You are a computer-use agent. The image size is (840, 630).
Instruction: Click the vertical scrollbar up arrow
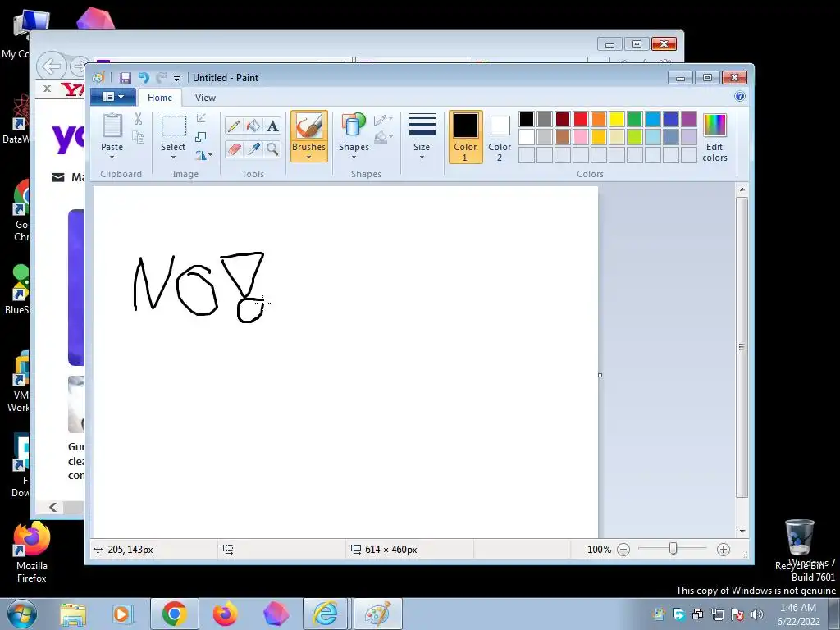click(742, 189)
